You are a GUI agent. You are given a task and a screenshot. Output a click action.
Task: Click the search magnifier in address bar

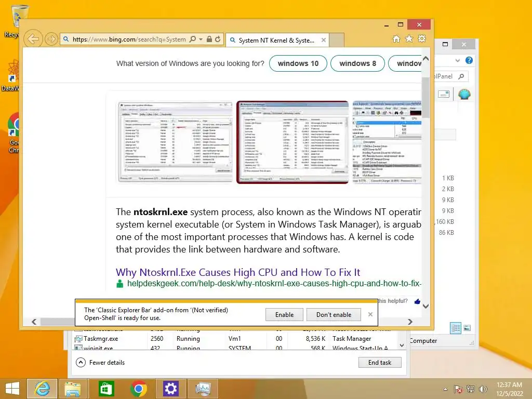tap(192, 39)
